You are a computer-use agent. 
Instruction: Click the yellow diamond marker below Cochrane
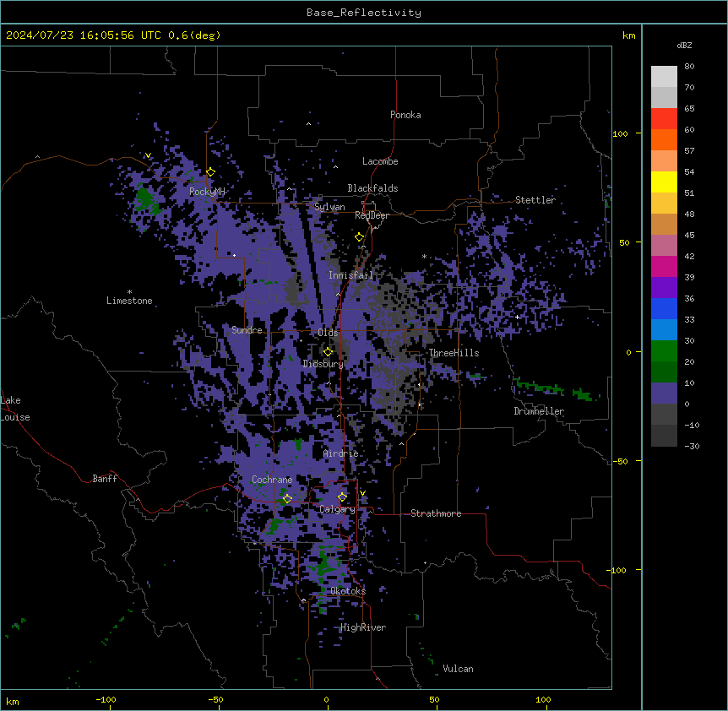[287, 498]
